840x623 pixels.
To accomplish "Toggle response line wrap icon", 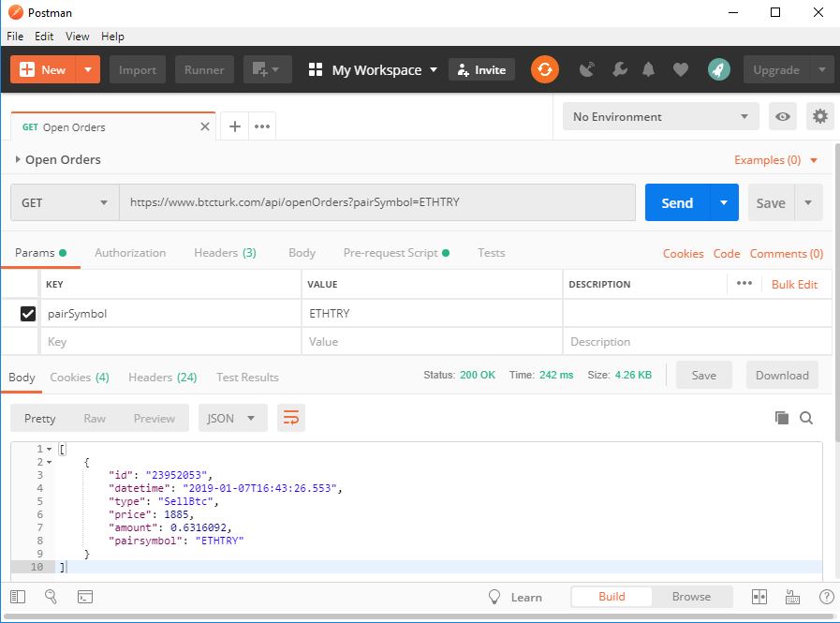I will click(x=291, y=418).
